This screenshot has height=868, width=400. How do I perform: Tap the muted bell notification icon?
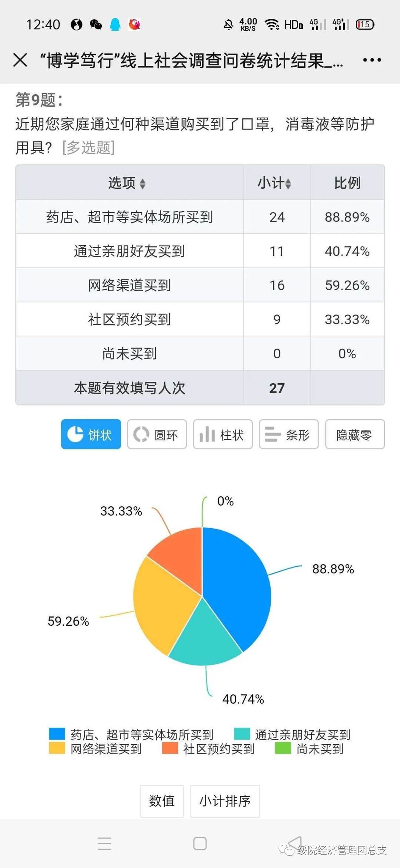pos(229,25)
